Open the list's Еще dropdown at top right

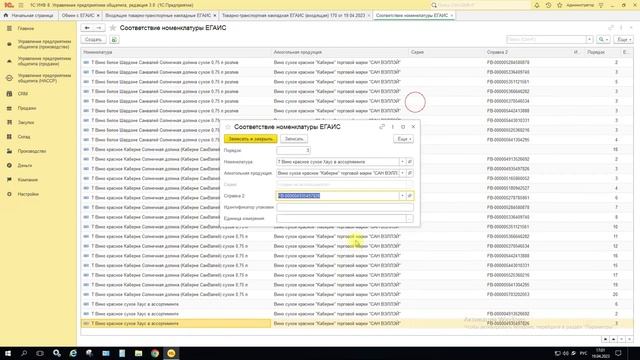[623, 40]
